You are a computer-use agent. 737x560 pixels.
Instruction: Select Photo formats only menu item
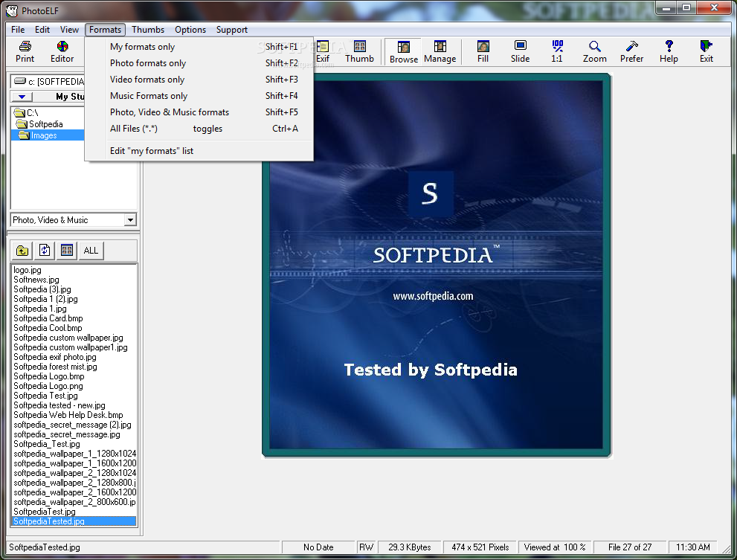click(148, 63)
